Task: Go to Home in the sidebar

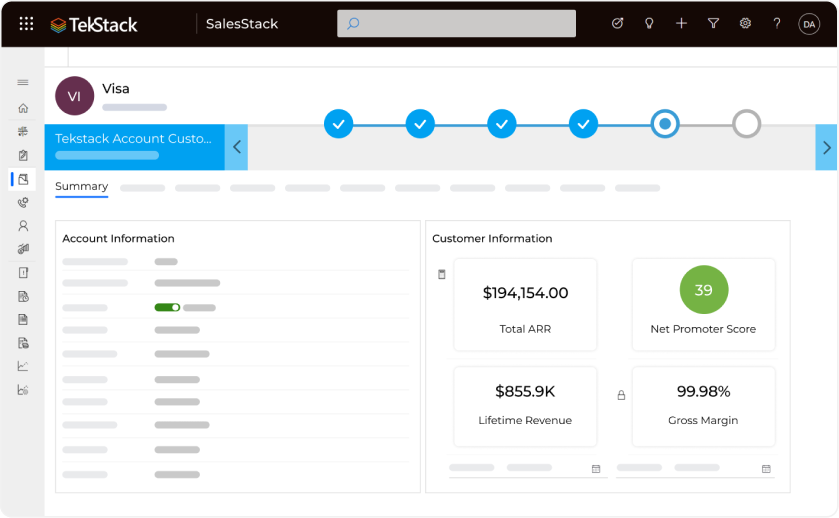Action: tap(23, 108)
